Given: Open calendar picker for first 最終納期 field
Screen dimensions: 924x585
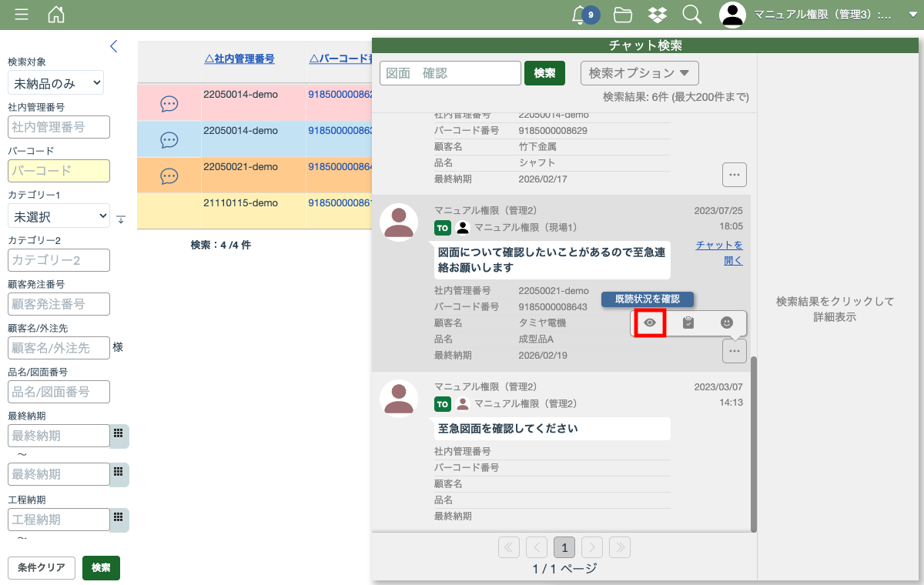Looking at the screenshot, I should [119, 435].
